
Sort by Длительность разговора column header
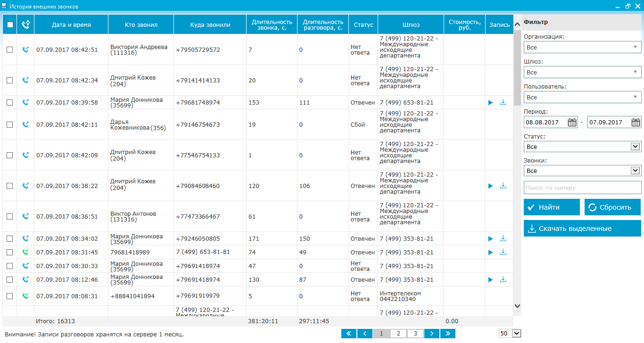click(323, 24)
